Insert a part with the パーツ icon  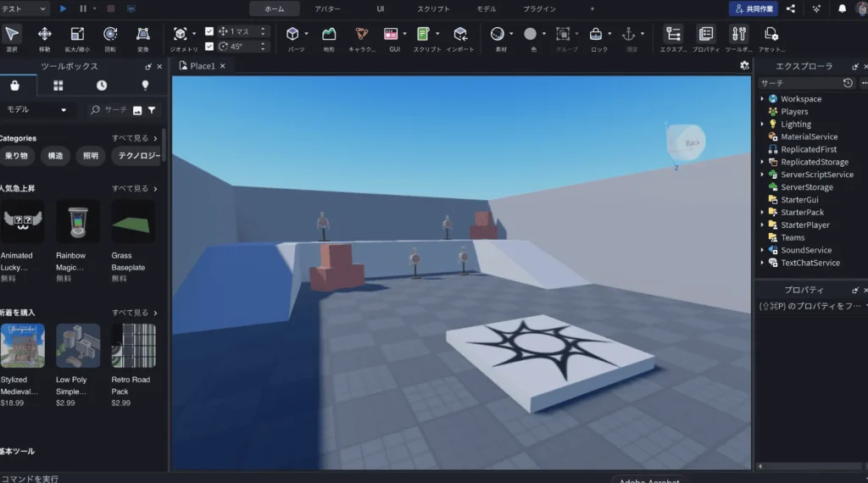(292, 34)
